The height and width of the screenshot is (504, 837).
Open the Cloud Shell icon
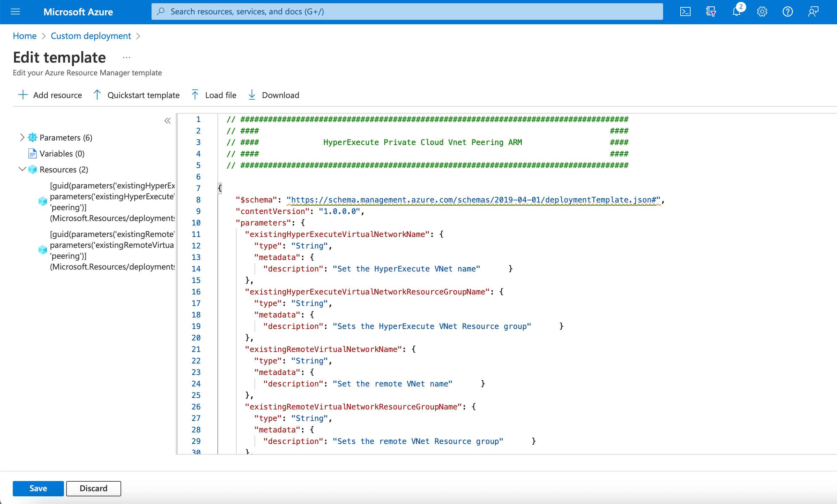pyautogui.click(x=685, y=11)
